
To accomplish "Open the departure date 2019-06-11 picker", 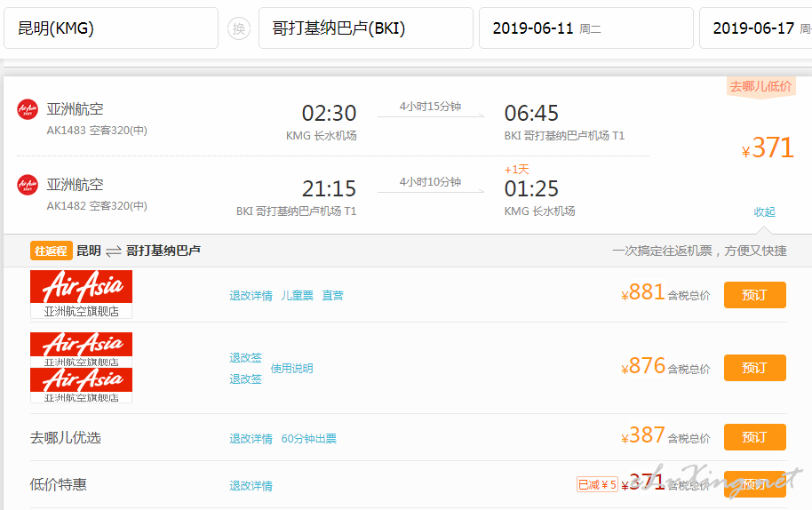I will coord(585,28).
